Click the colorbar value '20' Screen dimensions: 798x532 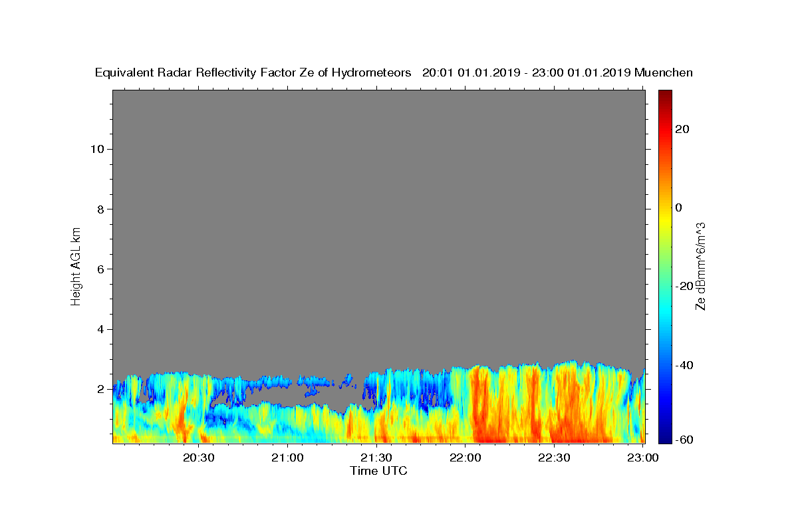(682, 129)
